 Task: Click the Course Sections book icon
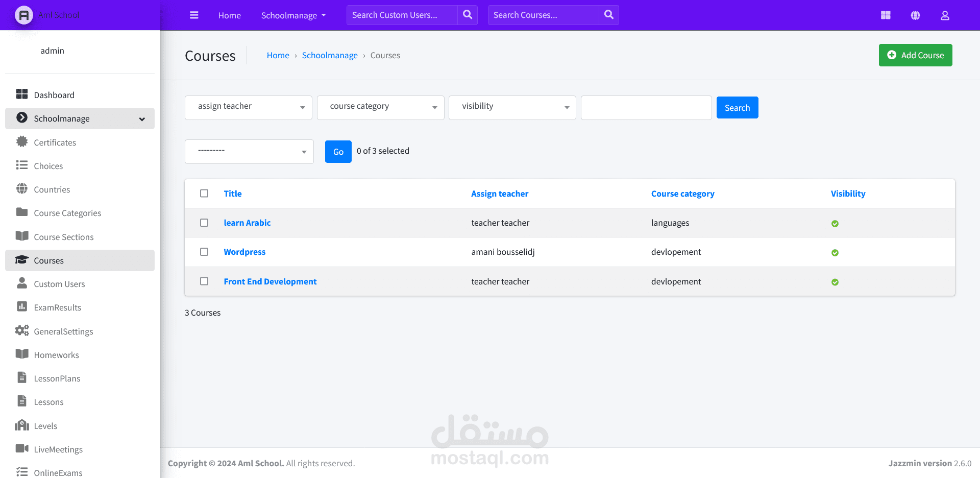[22, 236]
